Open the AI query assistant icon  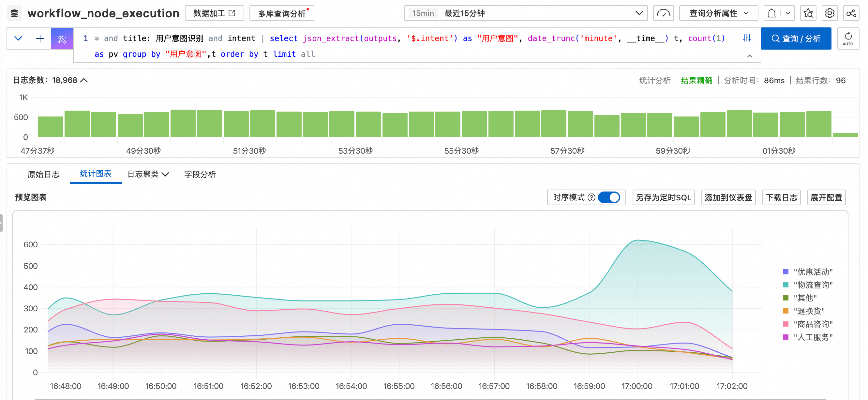(x=62, y=39)
